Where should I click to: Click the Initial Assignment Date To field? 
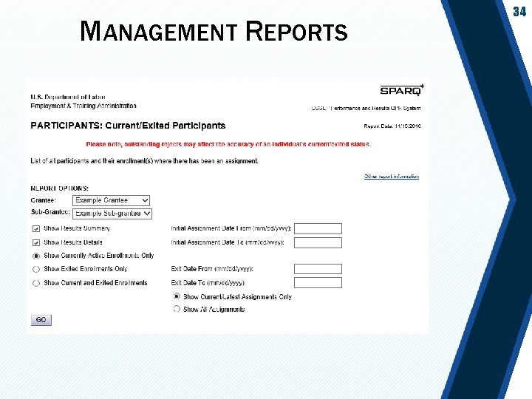pyautogui.click(x=318, y=242)
